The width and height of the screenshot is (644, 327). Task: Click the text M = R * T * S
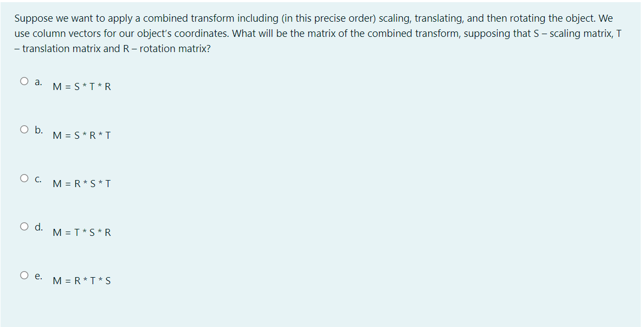pos(81,280)
